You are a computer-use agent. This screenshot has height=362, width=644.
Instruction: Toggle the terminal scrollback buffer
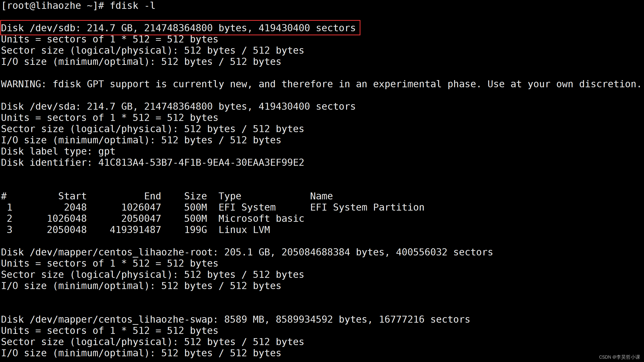(x=641, y=177)
